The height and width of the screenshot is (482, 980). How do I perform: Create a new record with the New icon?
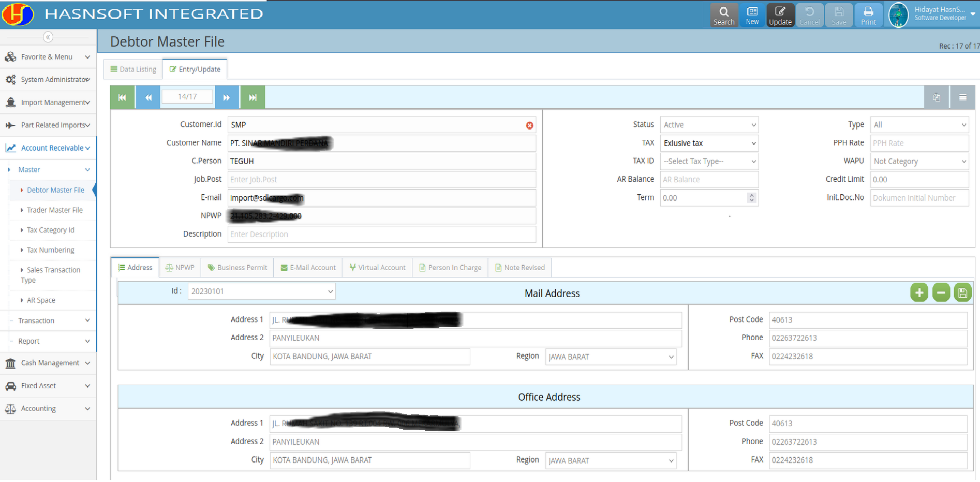752,15
